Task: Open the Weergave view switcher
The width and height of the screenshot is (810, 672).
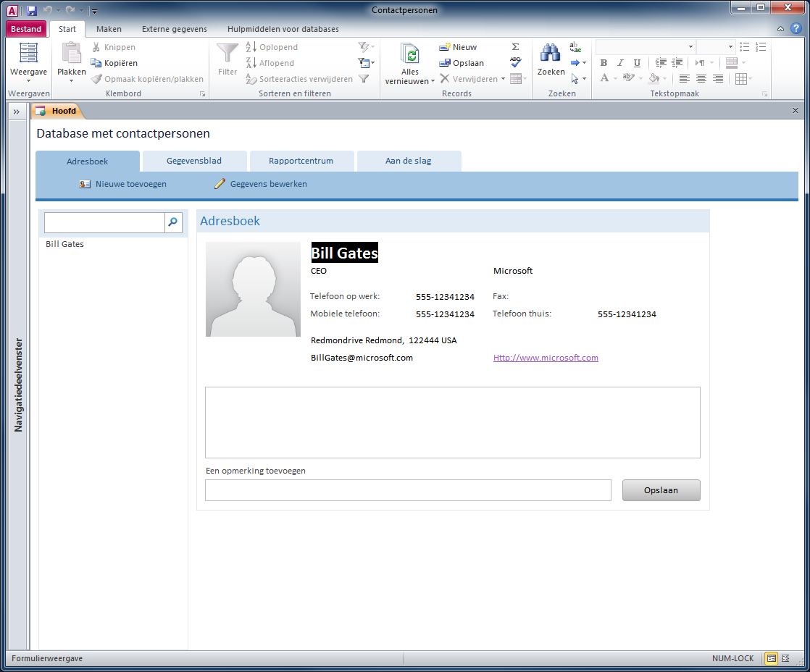Action: point(28,62)
